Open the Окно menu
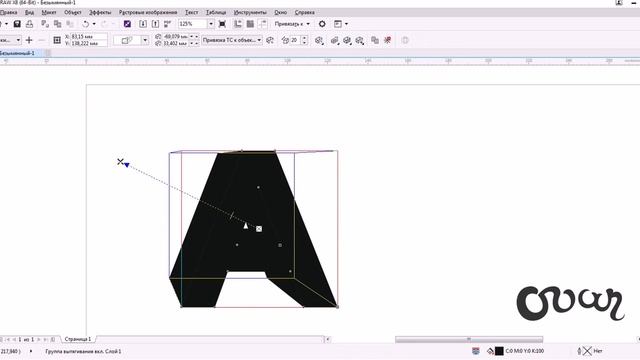Screen dimensions: 640x360 coord(280,13)
